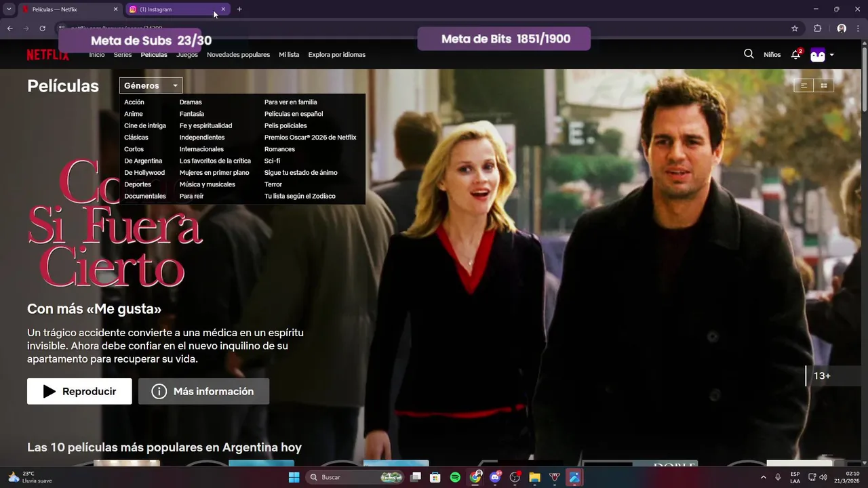Select the Sci-fi genre
The height and width of the screenshot is (488, 868).
click(x=272, y=161)
